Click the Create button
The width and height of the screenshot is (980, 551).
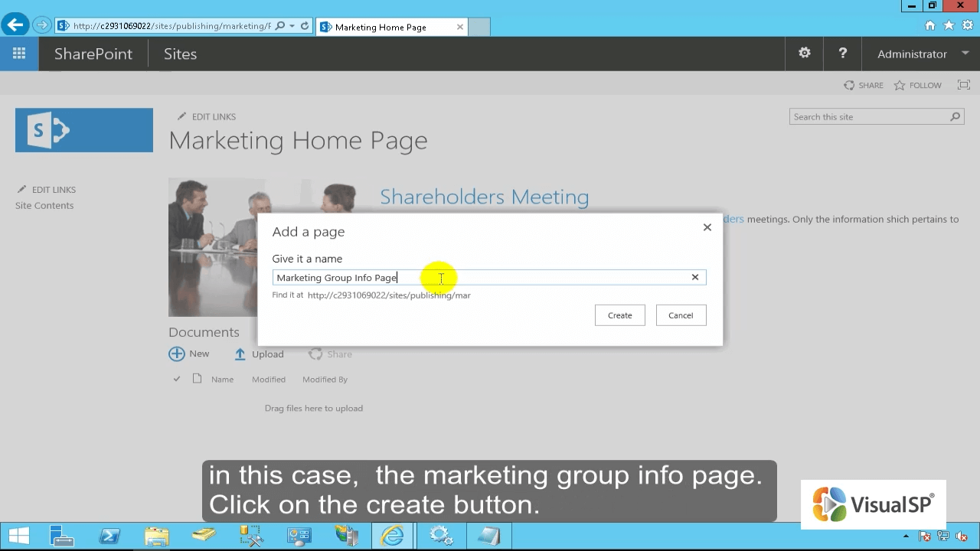pos(619,315)
